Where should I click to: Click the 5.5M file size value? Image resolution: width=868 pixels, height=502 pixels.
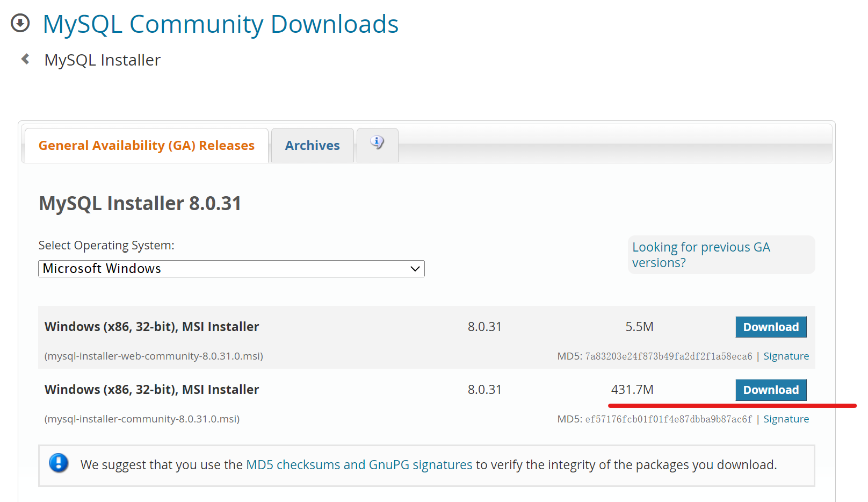pos(639,327)
